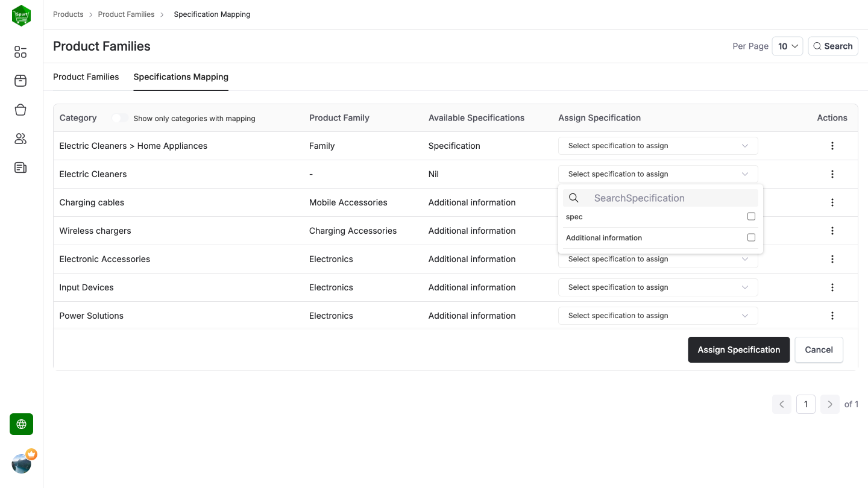
Task: Click the Assign Specification button
Action: tap(739, 349)
